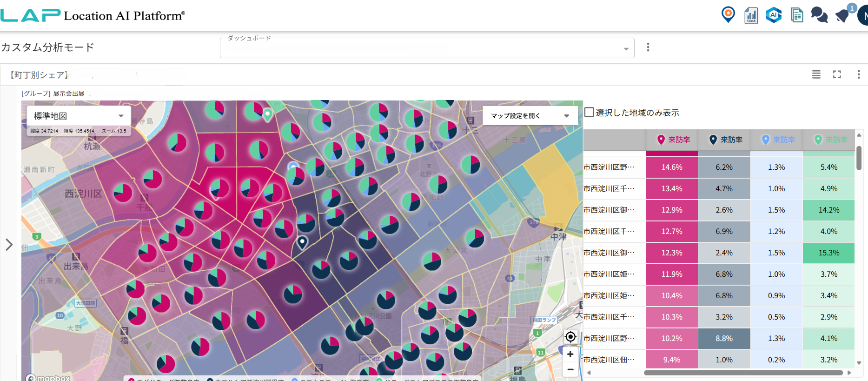Screen dimensions: 868x381
Task: Open the bar chart report icon
Action: tap(751, 15)
